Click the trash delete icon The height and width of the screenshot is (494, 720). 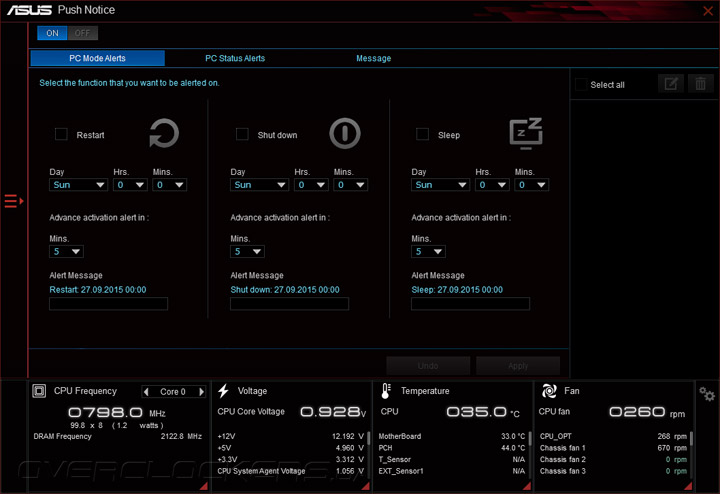700,84
